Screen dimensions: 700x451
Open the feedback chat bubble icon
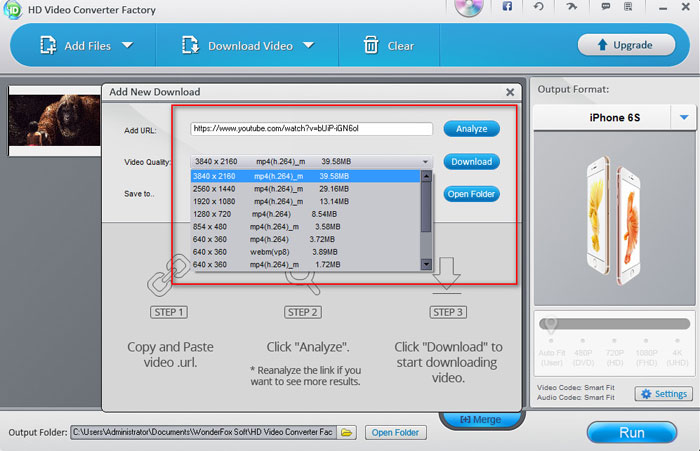[606, 6]
